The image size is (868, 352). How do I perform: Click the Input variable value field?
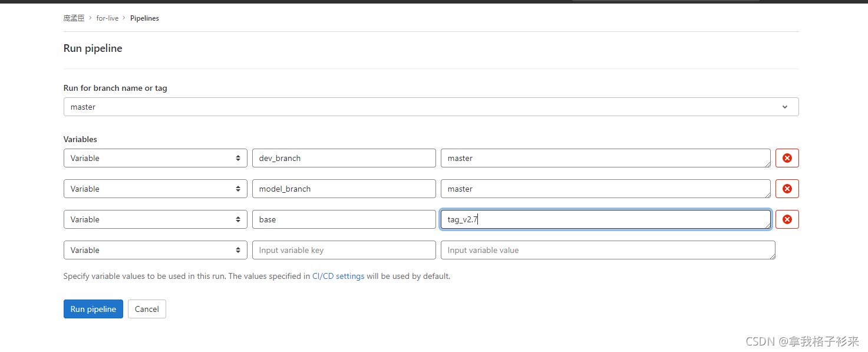click(608, 250)
